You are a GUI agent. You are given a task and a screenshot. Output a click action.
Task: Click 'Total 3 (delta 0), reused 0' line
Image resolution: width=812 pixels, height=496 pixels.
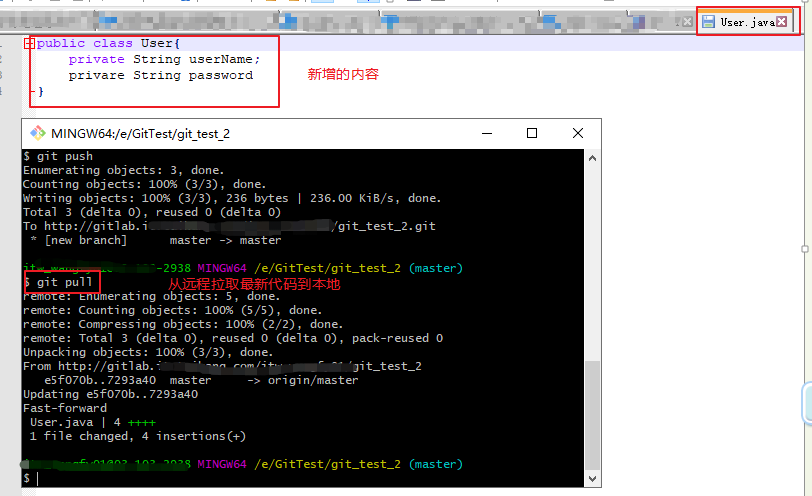(x=152, y=212)
